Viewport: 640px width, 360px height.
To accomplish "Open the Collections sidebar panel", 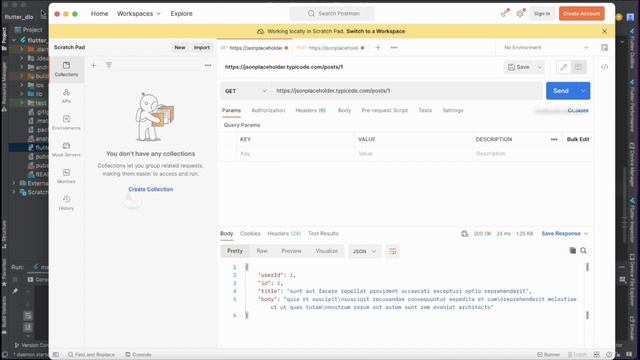I will coord(66,69).
